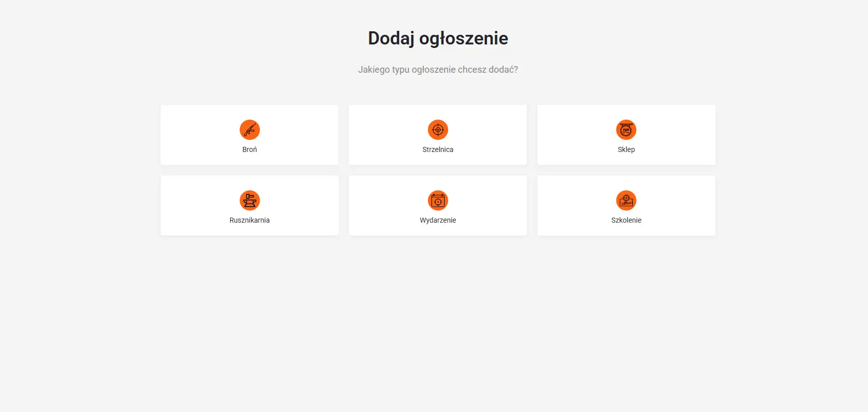The width and height of the screenshot is (868, 412).
Task: Click the training certificate icon for Szkolenie
Action: pos(626,200)
